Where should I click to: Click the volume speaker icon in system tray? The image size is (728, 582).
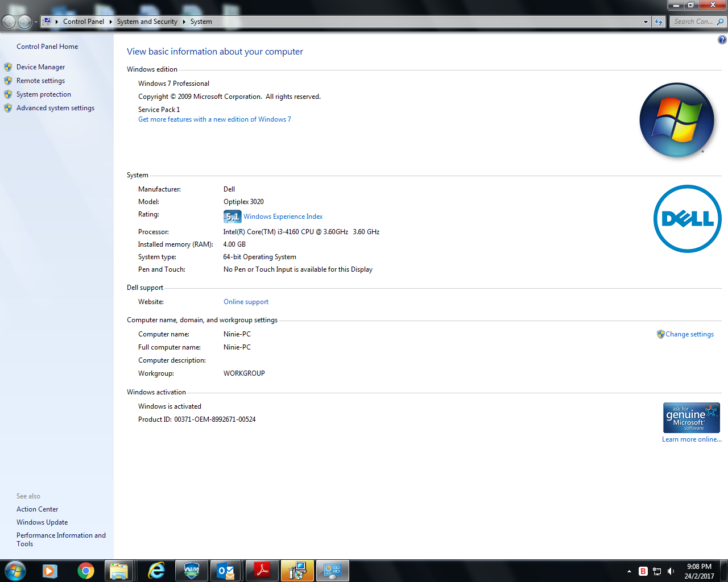(671, 571)
